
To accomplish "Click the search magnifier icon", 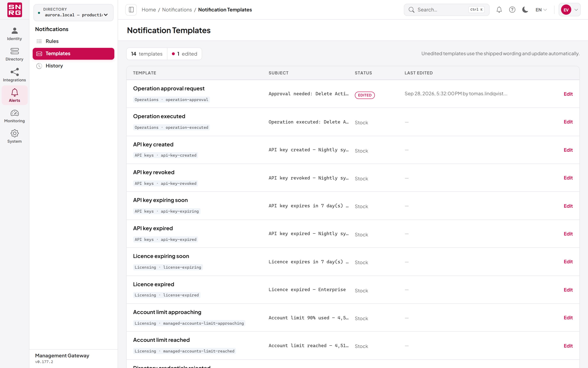I will click(x=411, y=10).
